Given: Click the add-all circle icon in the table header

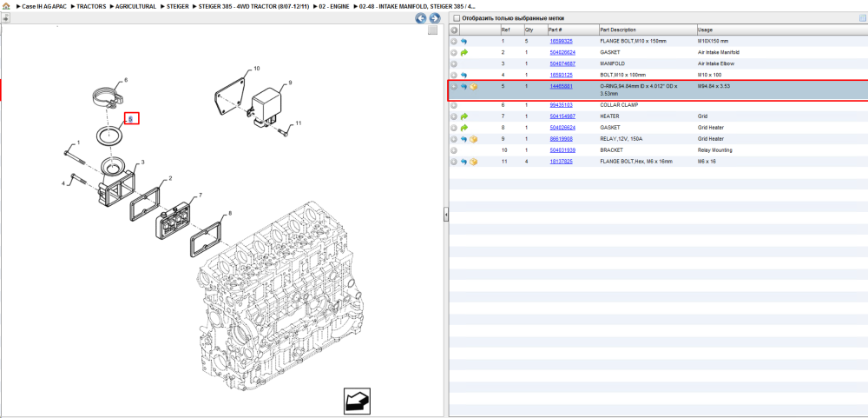Looking at the screenshot, I should point(454,30).
